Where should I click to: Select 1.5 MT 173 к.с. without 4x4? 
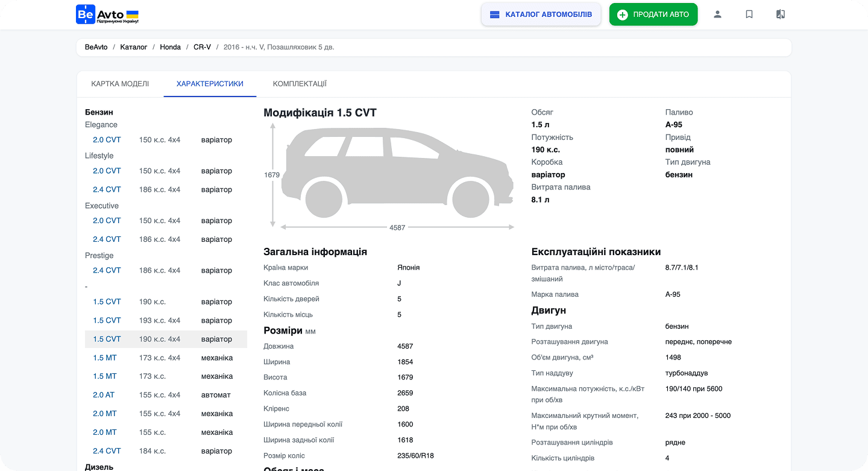pyautogui.click(x=105, y=376)
